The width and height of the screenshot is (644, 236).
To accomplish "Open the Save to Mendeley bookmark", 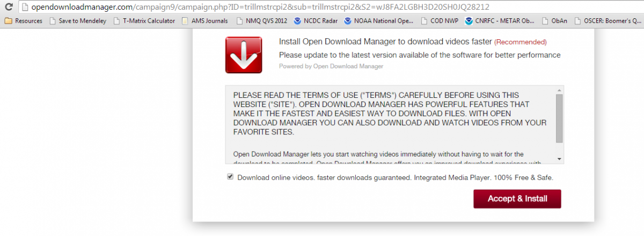I will tap(77, 21).
